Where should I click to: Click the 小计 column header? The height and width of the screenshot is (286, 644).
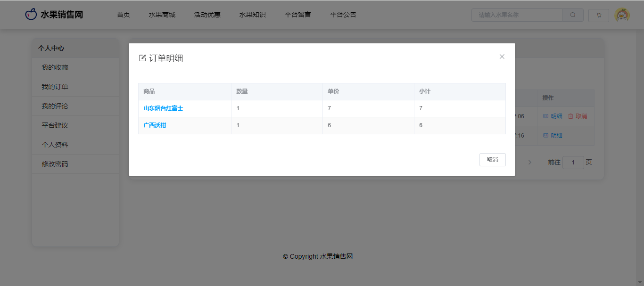460,91
